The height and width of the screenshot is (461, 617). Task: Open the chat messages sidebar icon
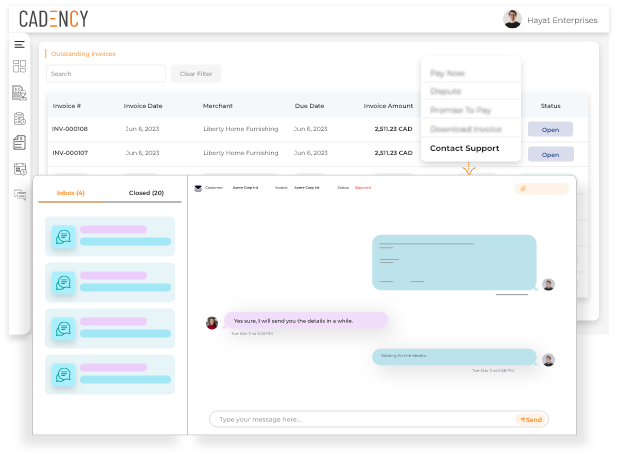pyautogui.click(x=20, y=194)
